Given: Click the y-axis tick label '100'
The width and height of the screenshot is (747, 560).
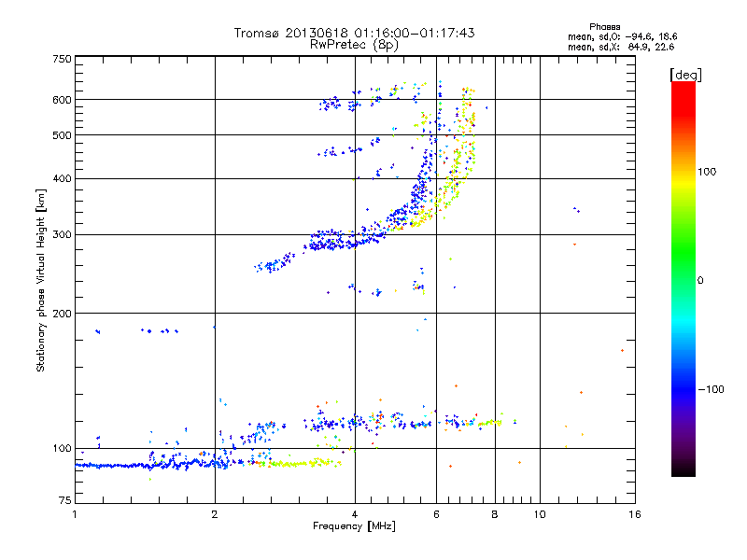Looking at the screenshot, I should pos(62,449).
